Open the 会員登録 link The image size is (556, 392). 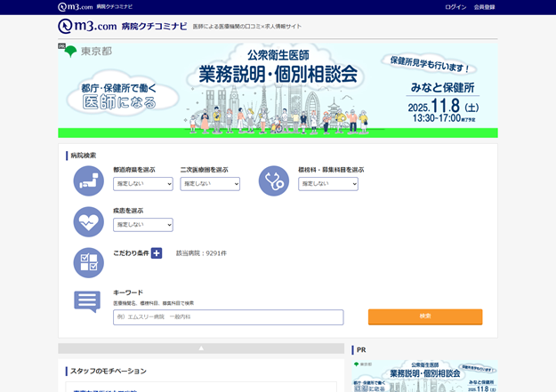point(484,7)
